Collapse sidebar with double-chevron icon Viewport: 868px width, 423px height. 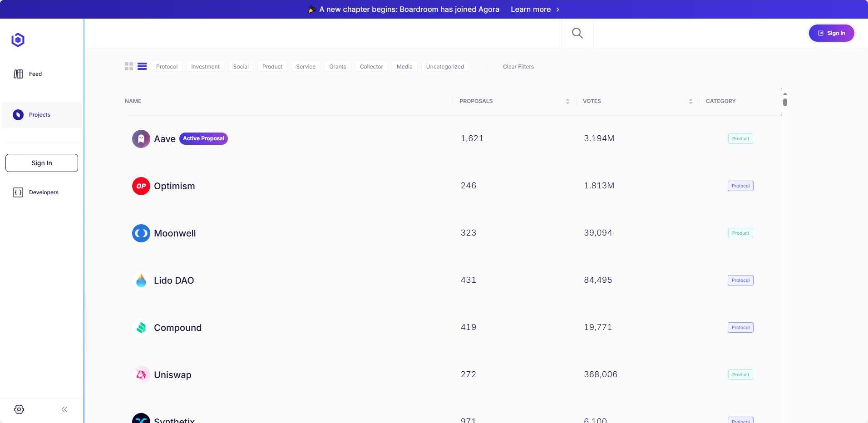64,409
